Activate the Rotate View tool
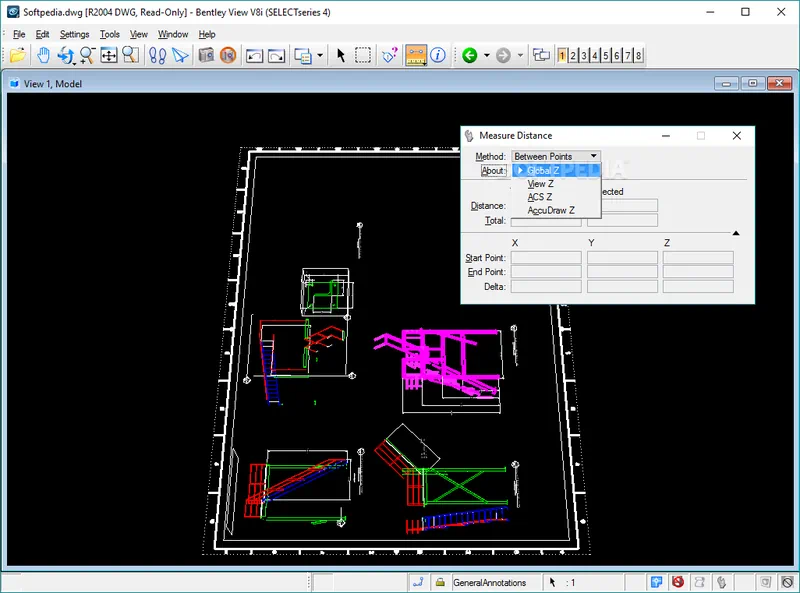The height and width of the screenshot is (593, 800). click(66, 55)
